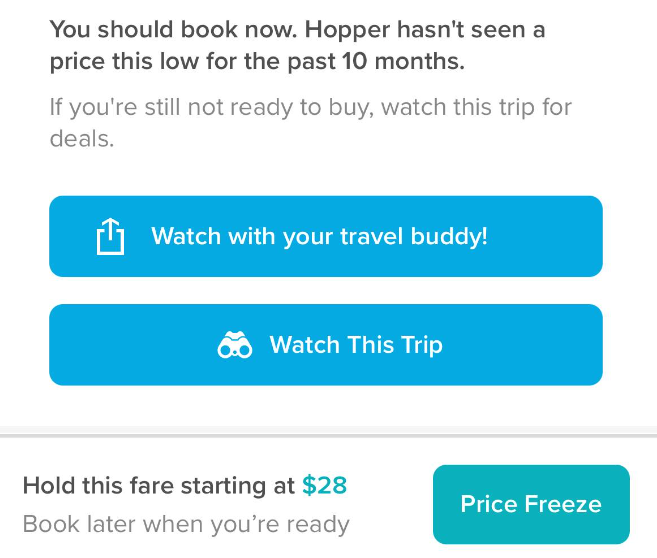
Task: Click the share icon on travel buddy button
Action: [x=110, y=237]
